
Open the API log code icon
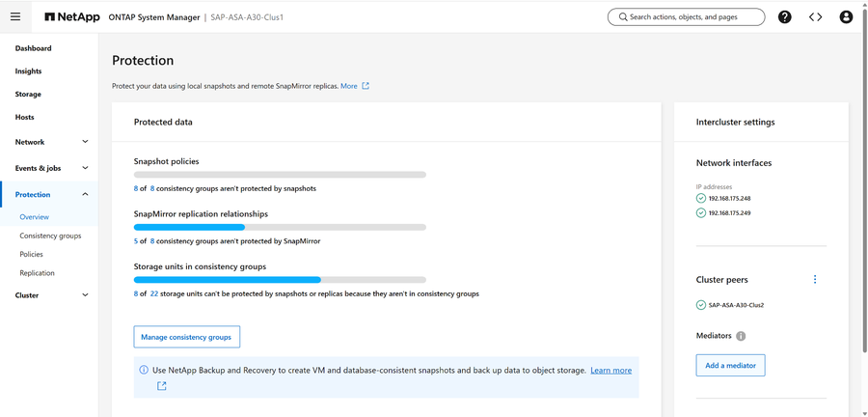click(x=815, y=17)
